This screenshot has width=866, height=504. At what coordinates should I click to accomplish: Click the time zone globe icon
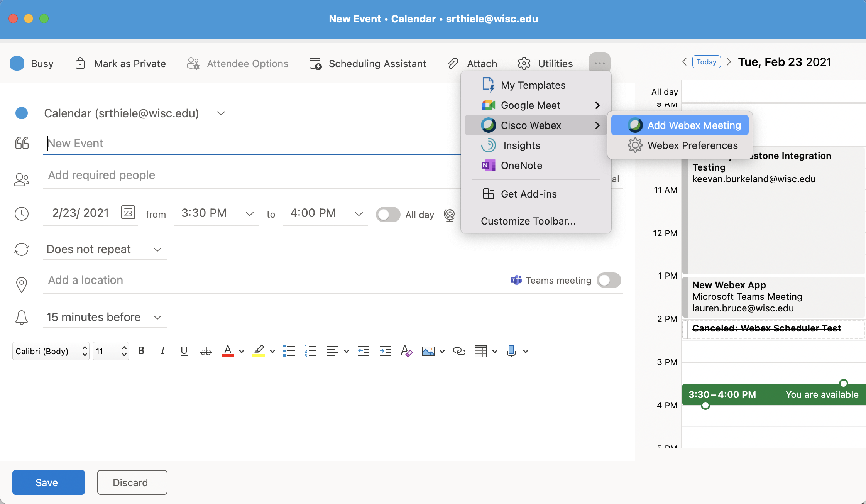tap(449, 215)
